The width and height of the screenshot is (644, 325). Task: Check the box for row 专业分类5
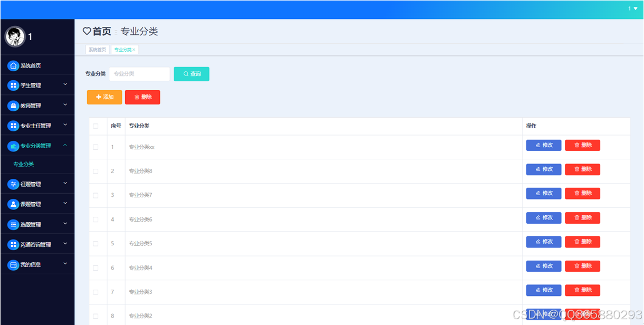coord(96,244)
